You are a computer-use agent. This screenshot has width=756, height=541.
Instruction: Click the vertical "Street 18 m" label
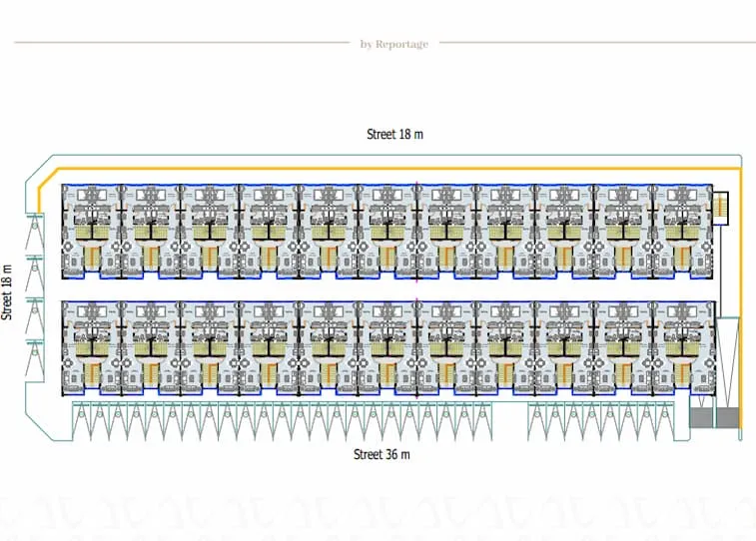pyautogui.click(x=7, y=292)
